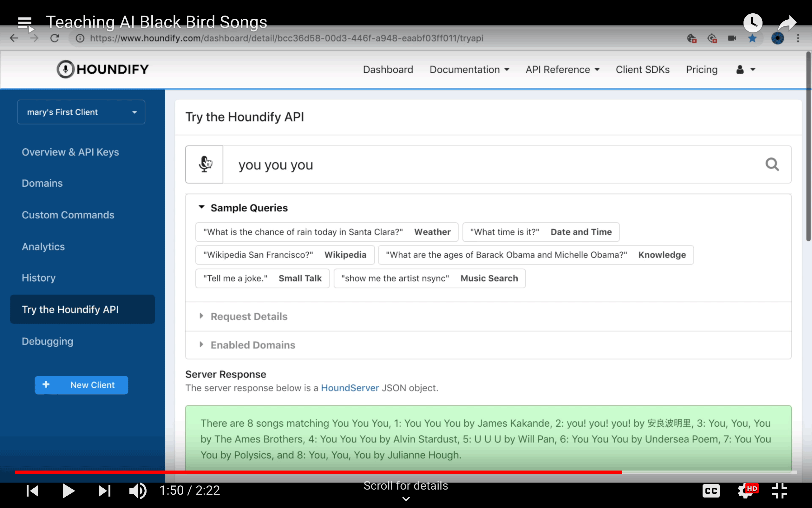Mute the video volume

pyautogui.click(x=138, y=491)
